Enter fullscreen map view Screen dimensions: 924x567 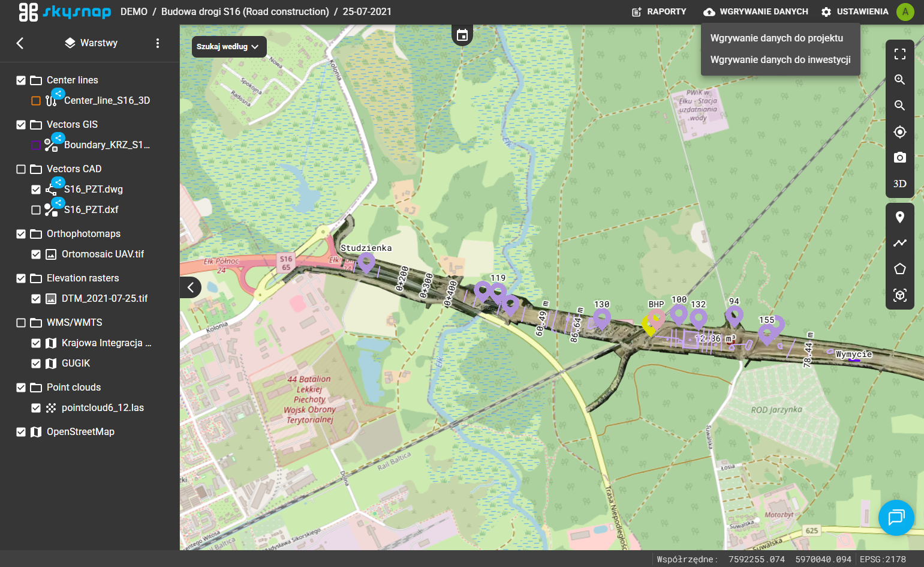(x=899, y=54)
